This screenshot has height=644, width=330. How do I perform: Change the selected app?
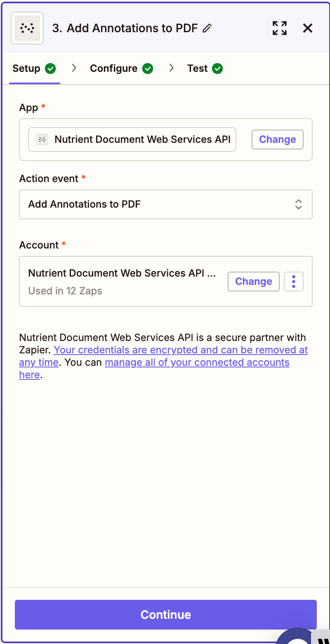click(x=277, y=140)
